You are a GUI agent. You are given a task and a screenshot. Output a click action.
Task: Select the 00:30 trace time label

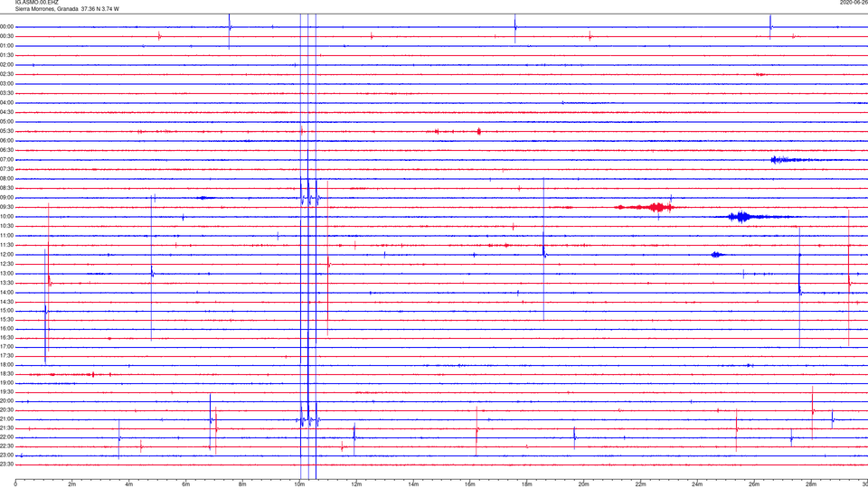(x=7, y=36)
